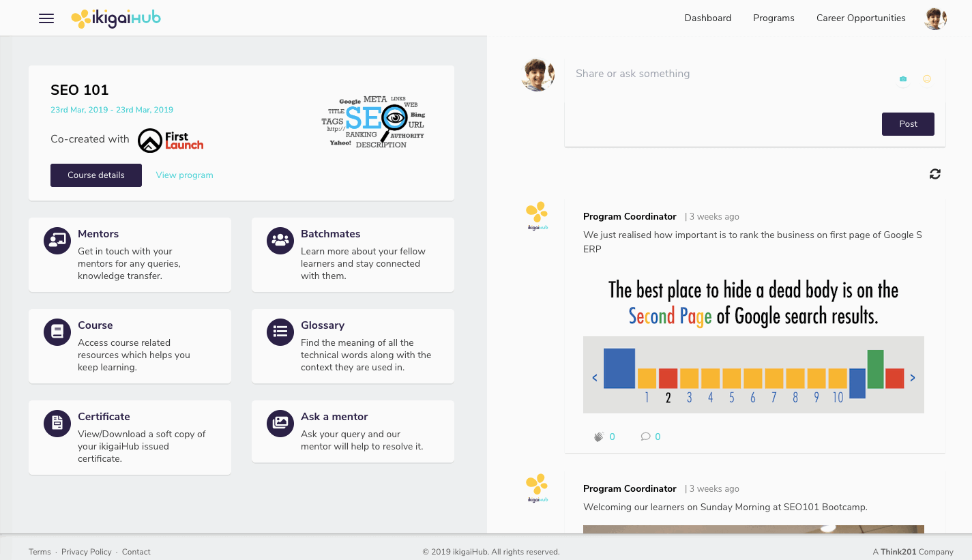Click the Course details button
The image size is (972, 560).
(96, 175)
